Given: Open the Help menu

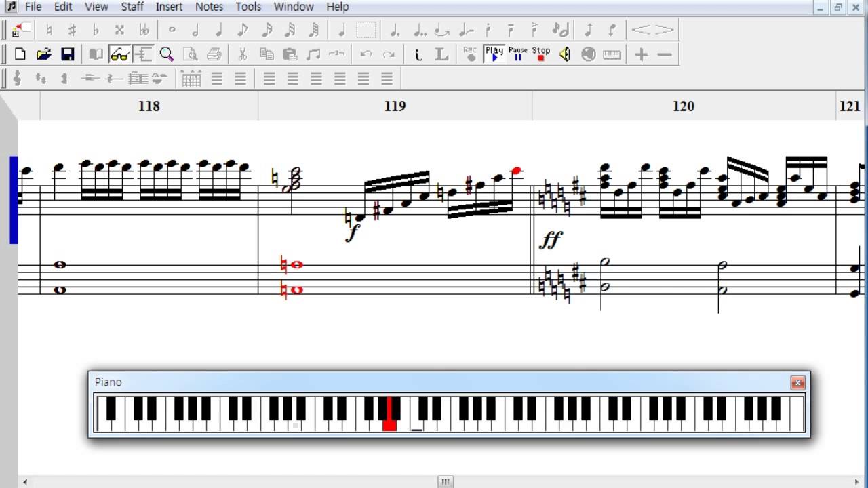Looking at the screenshot, I should [x=338, y=7].
